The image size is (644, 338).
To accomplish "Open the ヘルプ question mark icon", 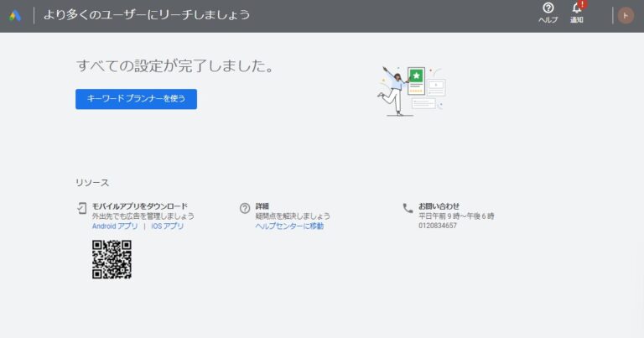I will 548,8.
